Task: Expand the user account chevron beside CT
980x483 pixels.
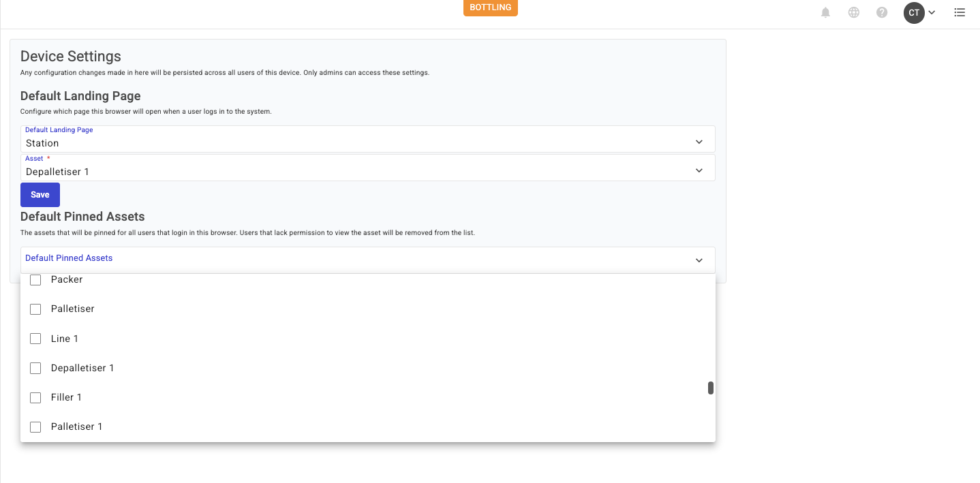Action: [x=932, y=12]
